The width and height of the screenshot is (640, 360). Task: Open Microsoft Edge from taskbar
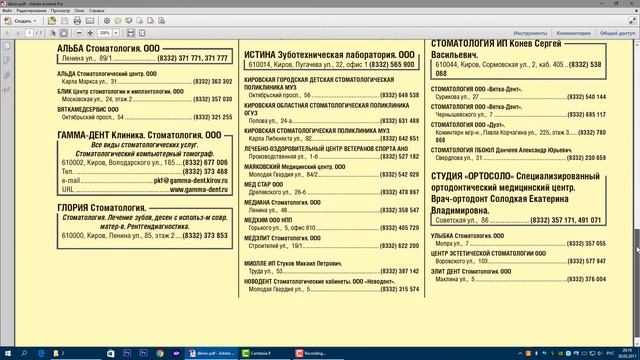[41, 353]
